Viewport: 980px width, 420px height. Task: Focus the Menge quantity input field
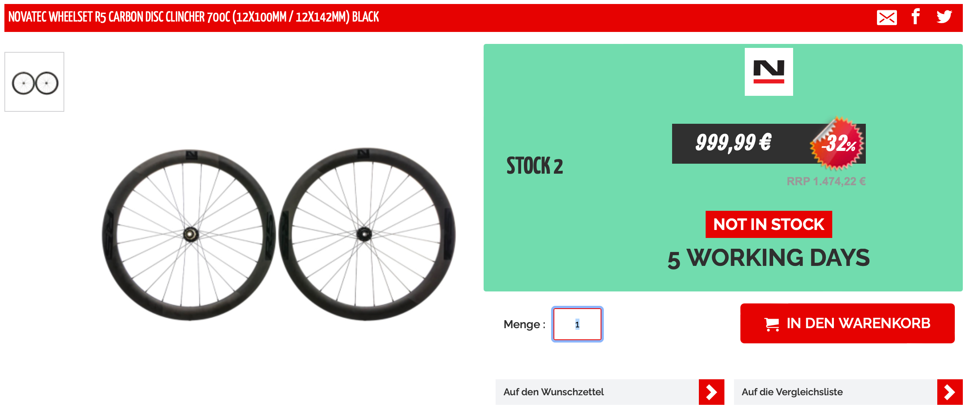point(577,324)
